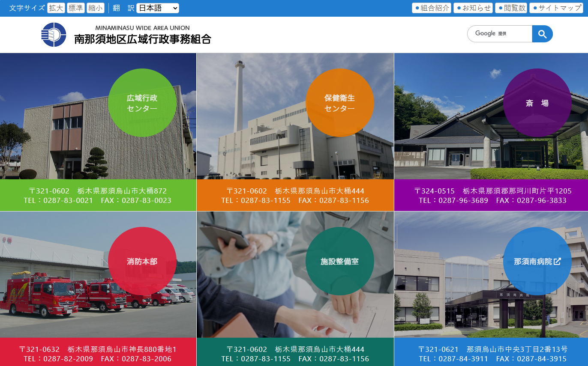Open the 組合紹介 menu item

432,8
